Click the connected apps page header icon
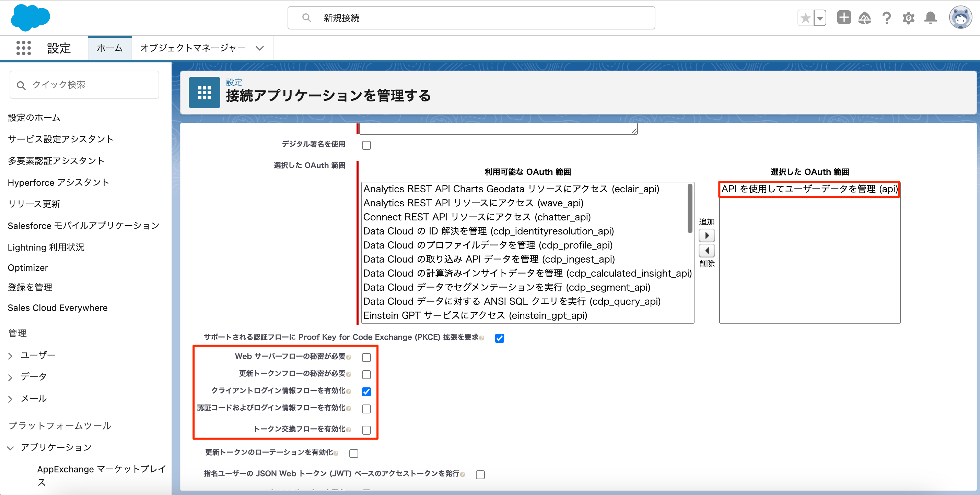The image size is (980, 495). click(204, 93)
